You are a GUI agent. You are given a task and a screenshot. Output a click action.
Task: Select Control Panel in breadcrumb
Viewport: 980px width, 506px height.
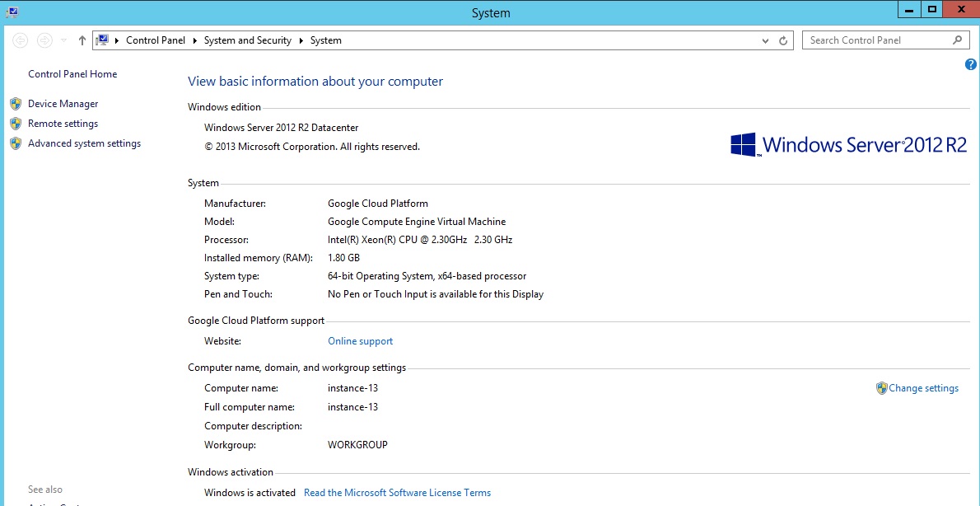(156, 40)
